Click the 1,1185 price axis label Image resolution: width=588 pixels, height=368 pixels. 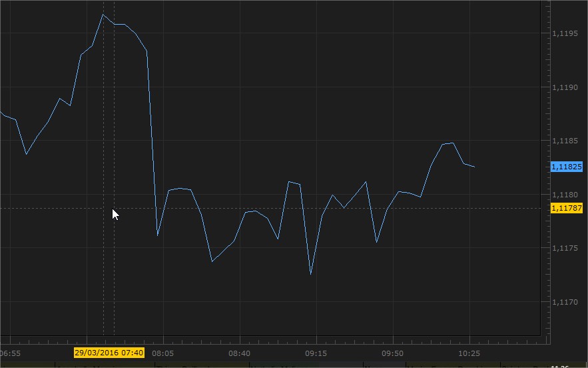(x=565, y=141)
